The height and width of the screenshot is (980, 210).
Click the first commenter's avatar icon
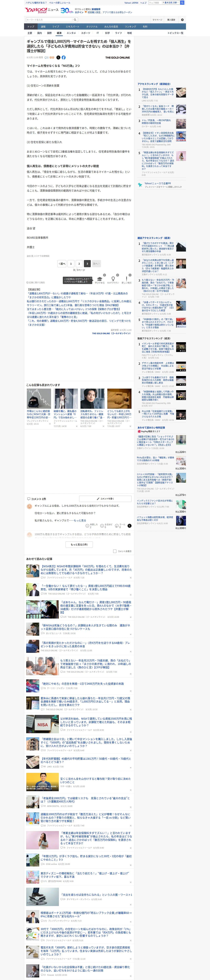click(29, 506)
